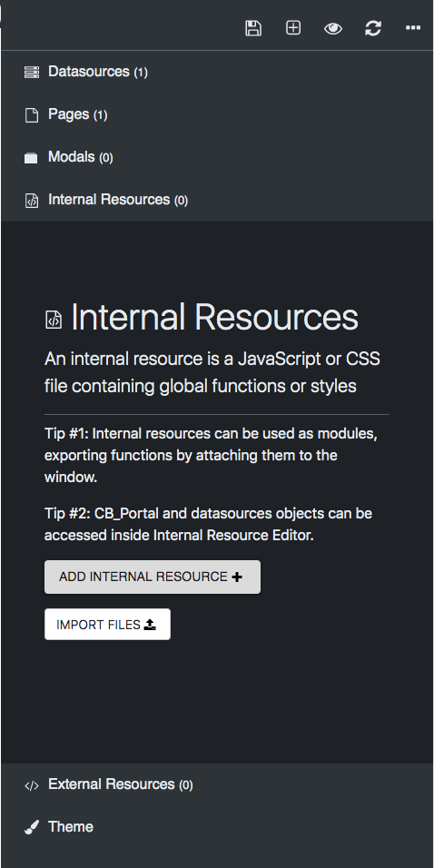Click the Import Files button

107,625
